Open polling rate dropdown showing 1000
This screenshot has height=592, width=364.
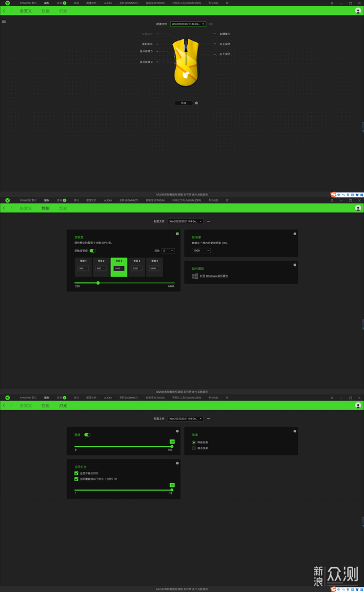tap(201, 250)
